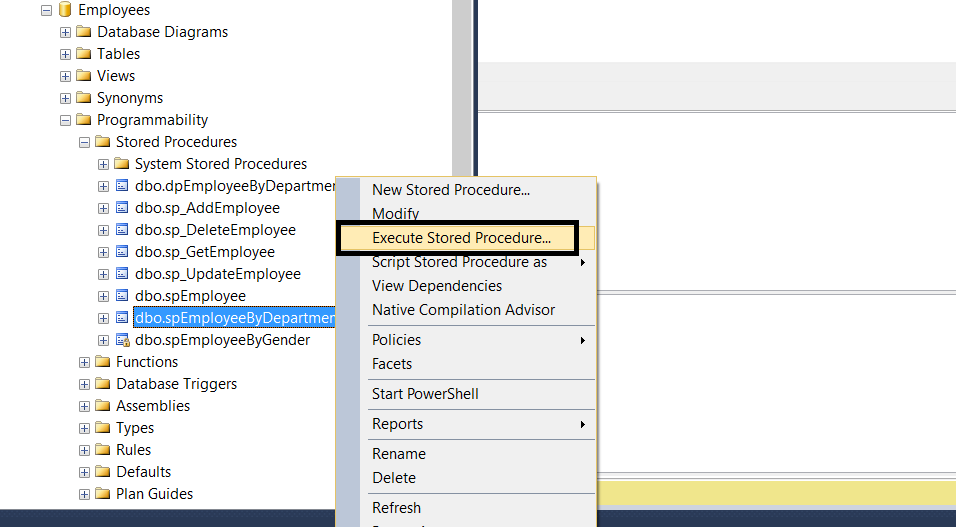Screen dimensions: 956x527
Task: Expand the Database Diagrams node
Action: (66, 32)
